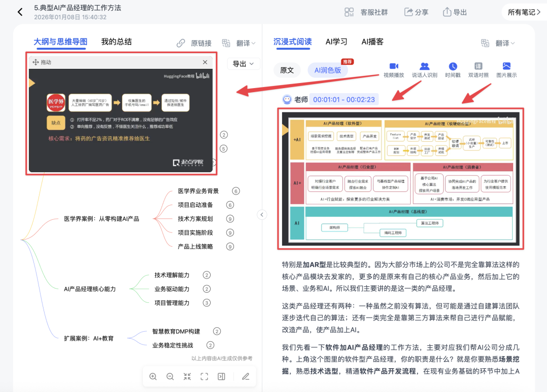
Task: Select the AI润色版 option
Action: (328, 70)
